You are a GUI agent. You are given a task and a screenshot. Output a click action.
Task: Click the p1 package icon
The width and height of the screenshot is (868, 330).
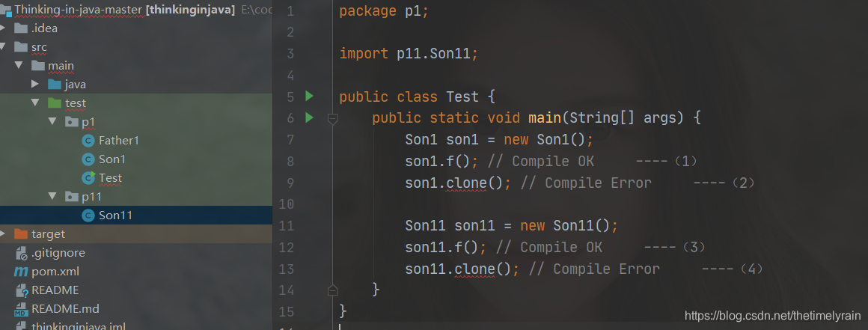pyautogui.click(x=71, y=122)
